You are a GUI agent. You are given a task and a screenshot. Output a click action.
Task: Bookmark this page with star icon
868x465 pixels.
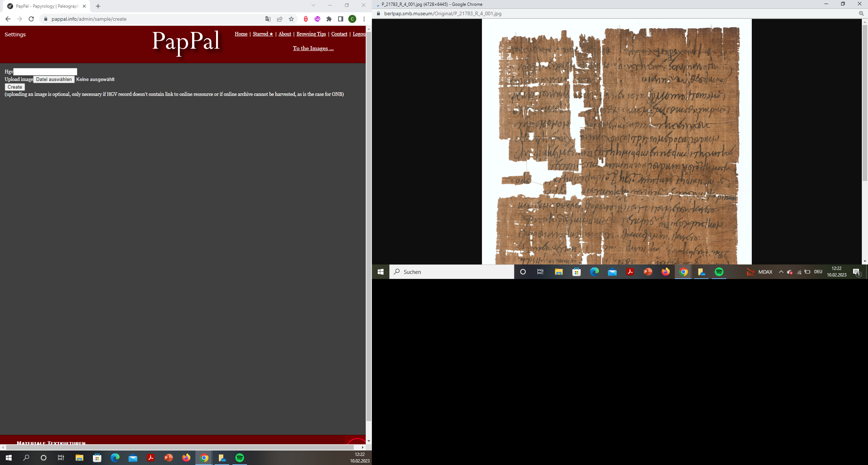(291, 19)
